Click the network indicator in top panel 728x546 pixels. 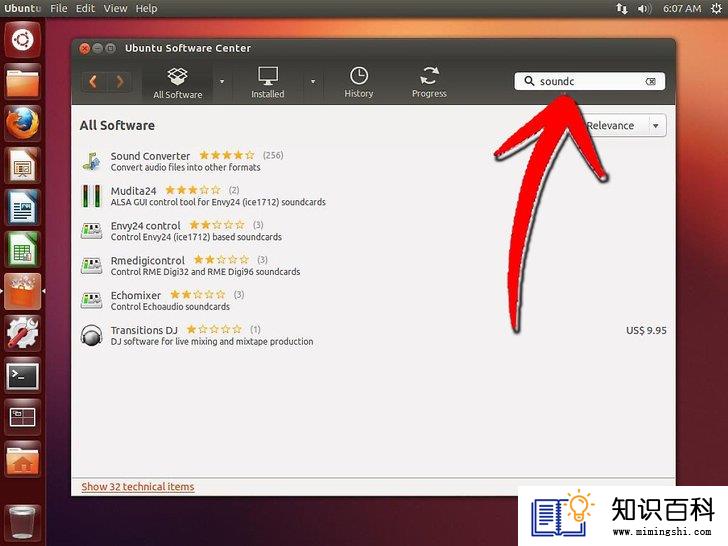622,8
